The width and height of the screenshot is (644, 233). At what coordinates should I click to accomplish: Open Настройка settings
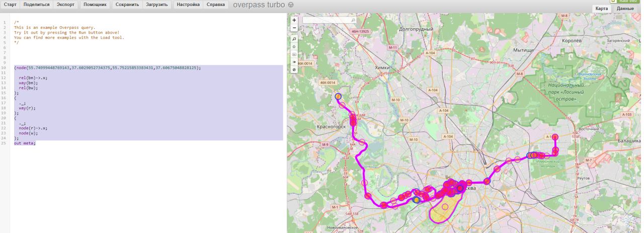coord(188,4)
